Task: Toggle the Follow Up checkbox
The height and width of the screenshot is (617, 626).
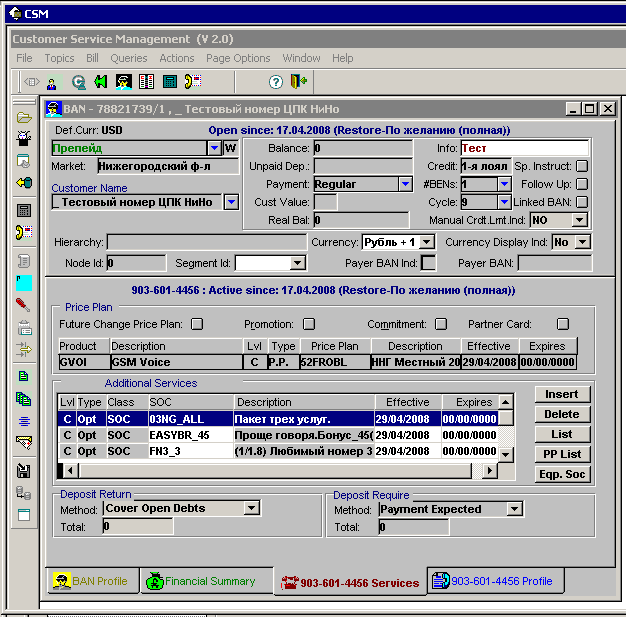Action: point(582,184)
